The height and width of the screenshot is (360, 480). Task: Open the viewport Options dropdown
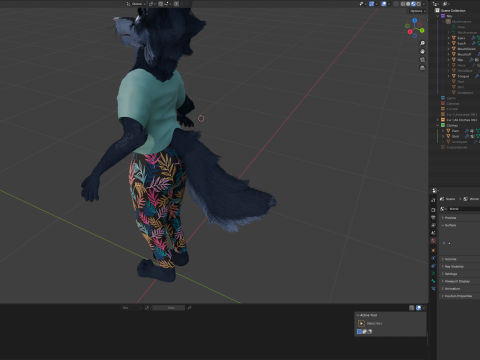418,11
